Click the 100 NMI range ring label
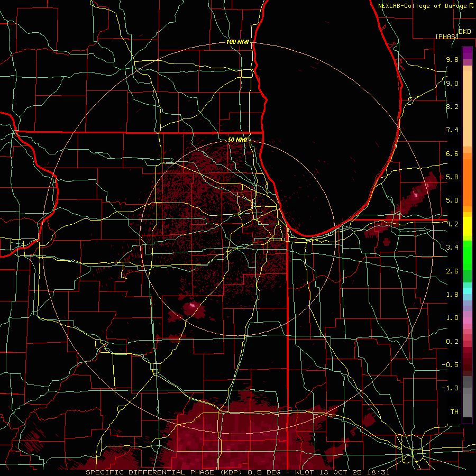The image size is (476, 476). point(237,42)
